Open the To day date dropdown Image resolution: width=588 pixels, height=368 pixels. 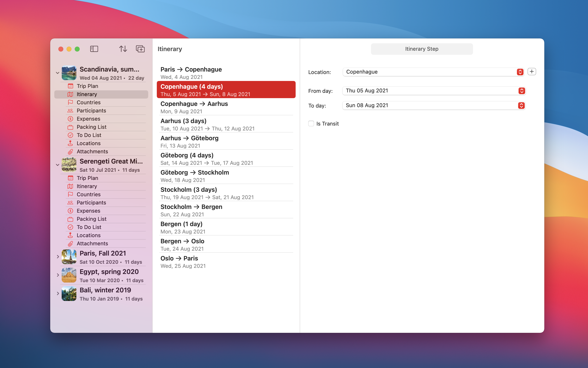pyautogui.click(x=434, y=105)
